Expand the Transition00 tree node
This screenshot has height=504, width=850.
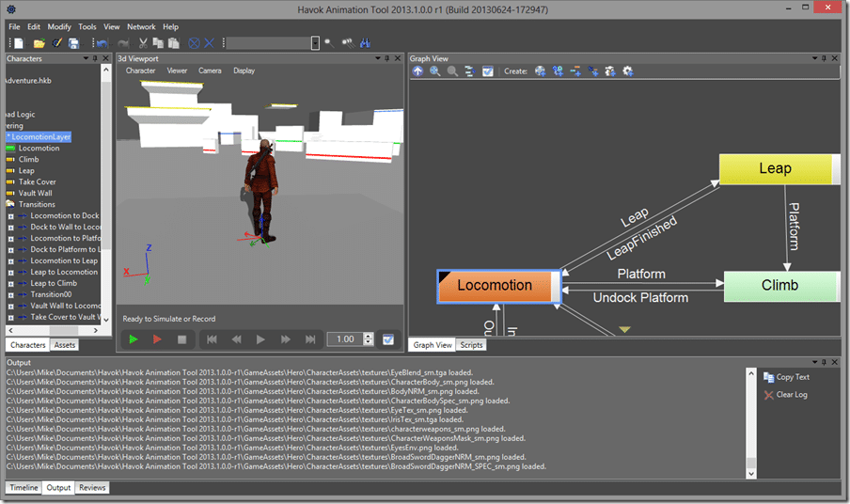(10, 295)
